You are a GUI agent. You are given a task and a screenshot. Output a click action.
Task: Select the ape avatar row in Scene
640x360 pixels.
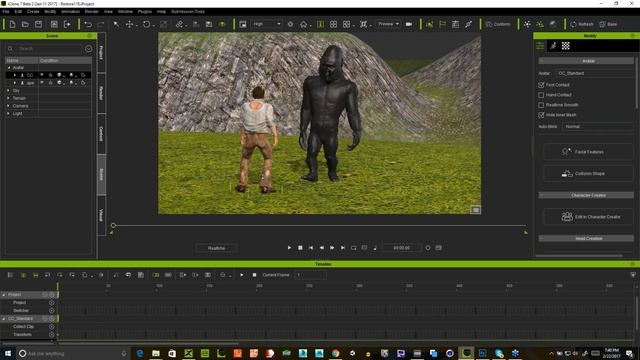click(48, 83)
